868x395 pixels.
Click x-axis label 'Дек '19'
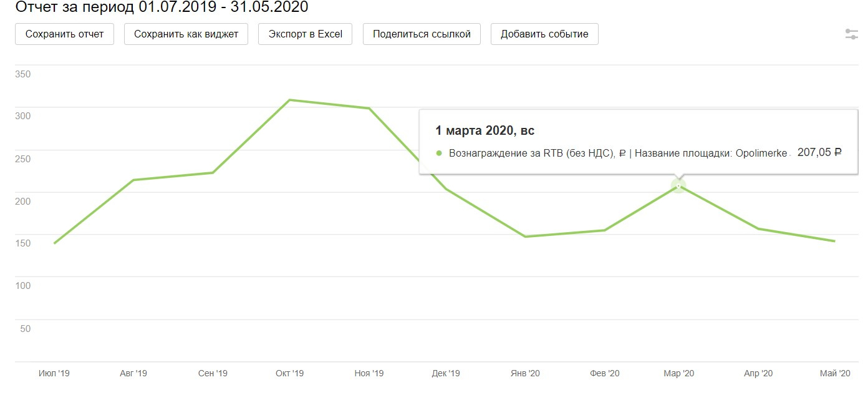click(446, 373)
